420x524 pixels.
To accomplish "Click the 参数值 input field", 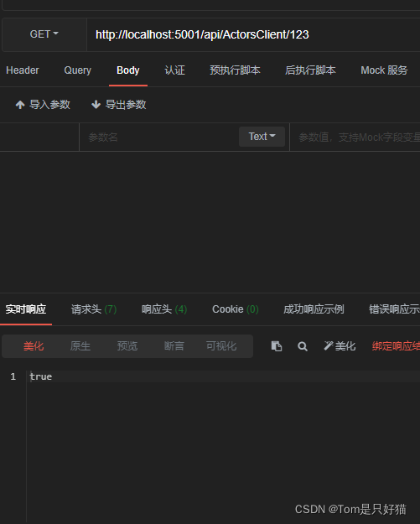I will [355, 137].
